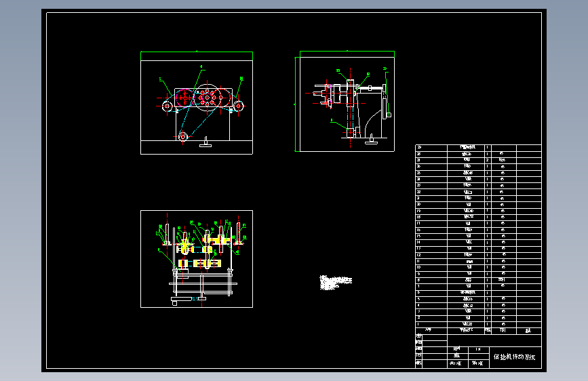Click the quantity cell showing 2 in parts list
Viewport: 588px width, 381px height.
click(x=488, y=160)
